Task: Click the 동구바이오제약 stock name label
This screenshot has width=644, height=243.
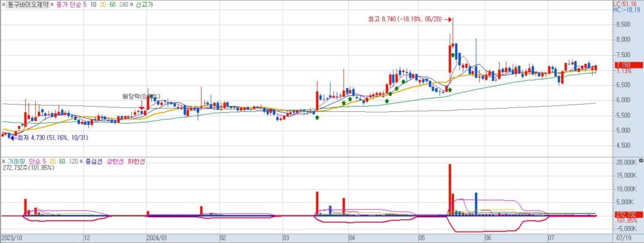Action: click(x=28, y=4)
